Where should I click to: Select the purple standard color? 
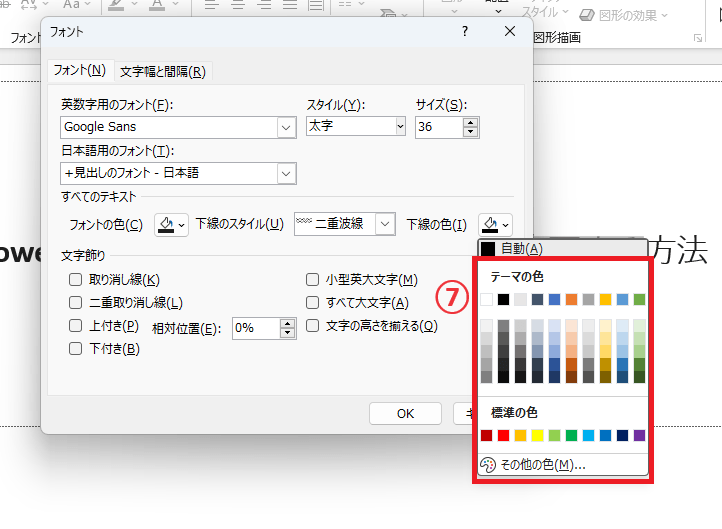(640, 436)
